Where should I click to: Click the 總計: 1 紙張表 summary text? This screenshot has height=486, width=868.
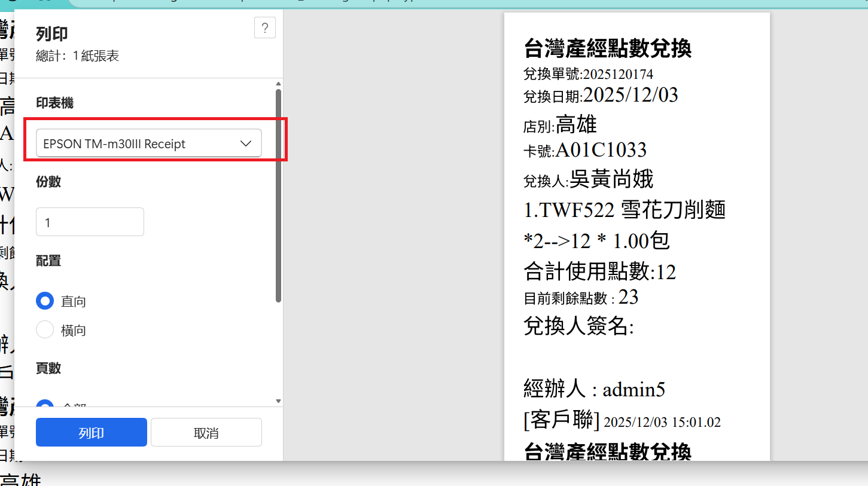[x=77, y=56]
